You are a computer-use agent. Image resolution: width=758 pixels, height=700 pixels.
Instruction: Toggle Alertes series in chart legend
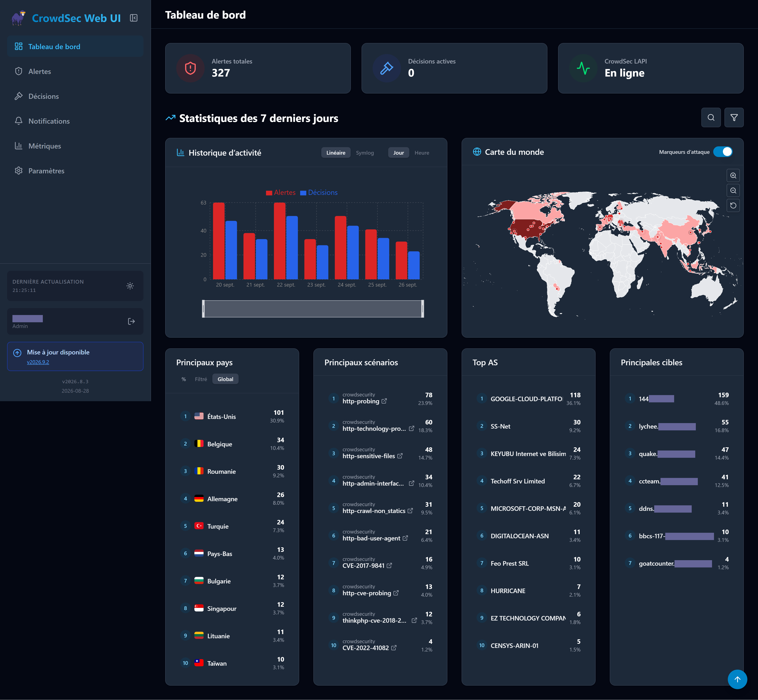[x=280, y=193]
